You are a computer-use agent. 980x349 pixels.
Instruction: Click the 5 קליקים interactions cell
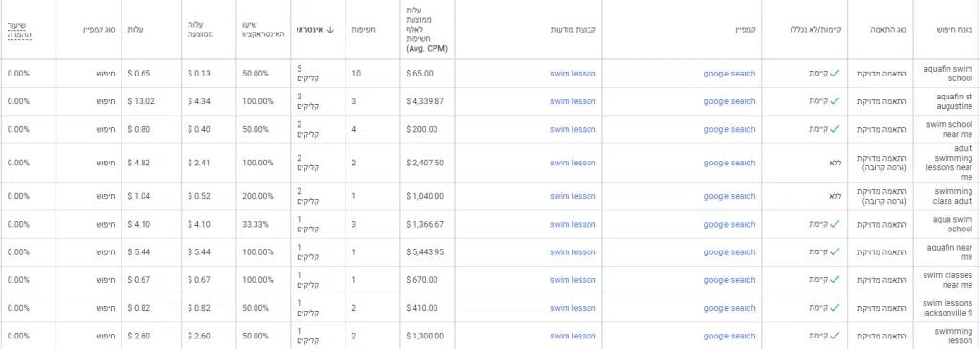click(307, 74)
